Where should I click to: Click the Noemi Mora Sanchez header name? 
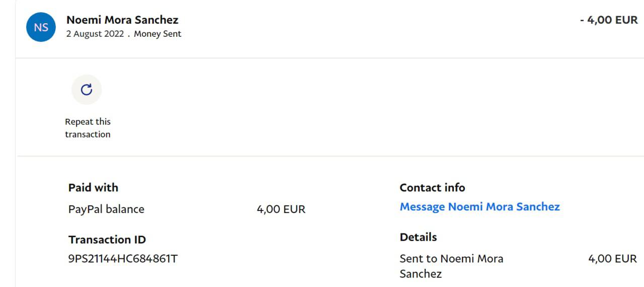point(122,20)
